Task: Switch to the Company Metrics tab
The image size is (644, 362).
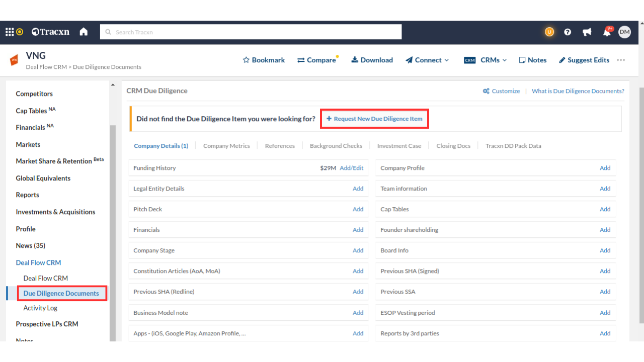Action: pos(226,146)
